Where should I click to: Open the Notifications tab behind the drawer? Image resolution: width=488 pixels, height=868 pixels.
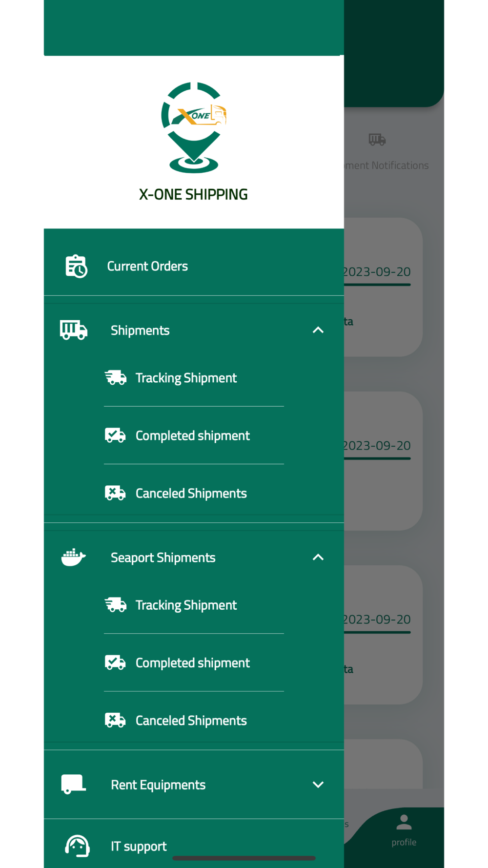(x=386, y=165)
